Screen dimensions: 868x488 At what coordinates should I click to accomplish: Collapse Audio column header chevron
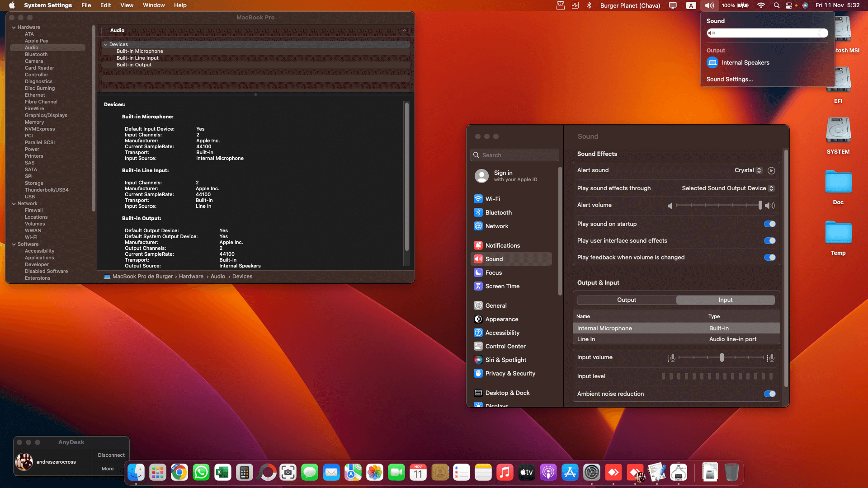pyautogui.click(x=404, y=30)
